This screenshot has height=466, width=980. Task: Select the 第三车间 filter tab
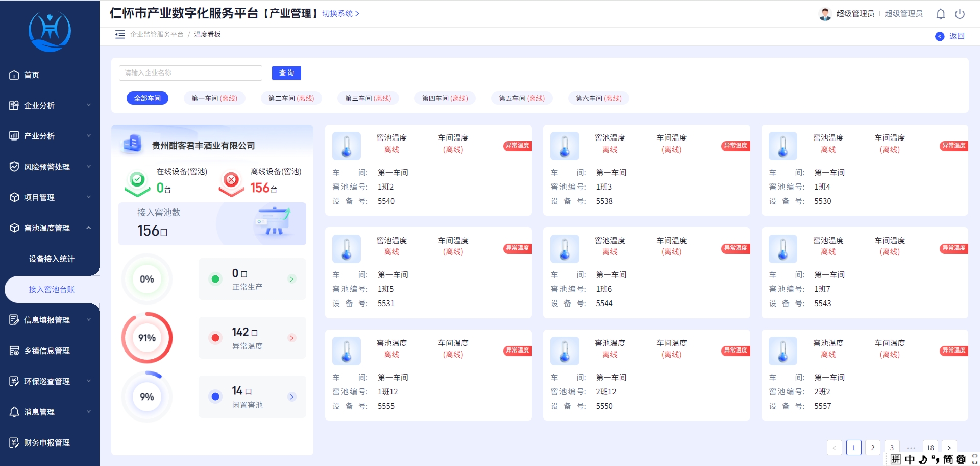coord(368,98)
